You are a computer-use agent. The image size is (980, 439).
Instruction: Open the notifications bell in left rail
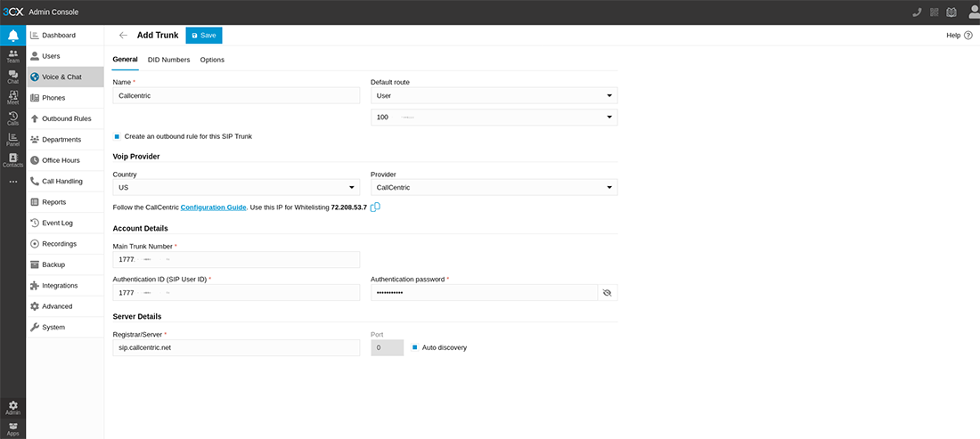click(x=12, y=36)
